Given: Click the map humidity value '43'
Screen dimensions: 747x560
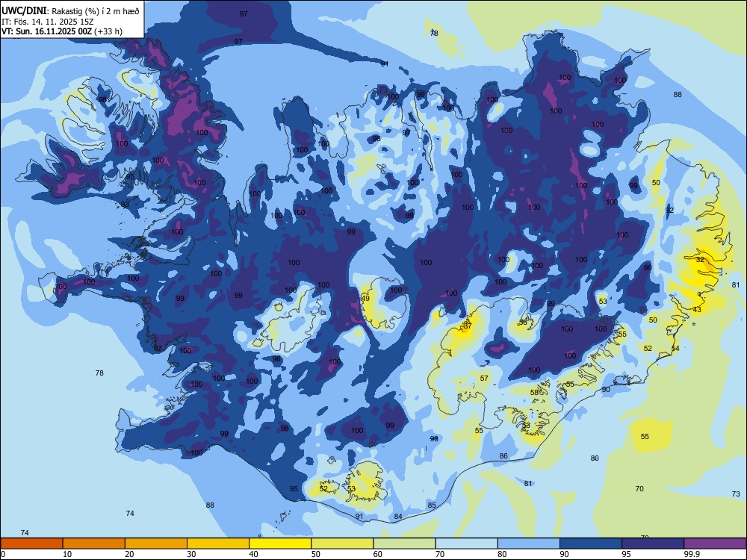Looking at the screenshot, I should pos(697,310).
